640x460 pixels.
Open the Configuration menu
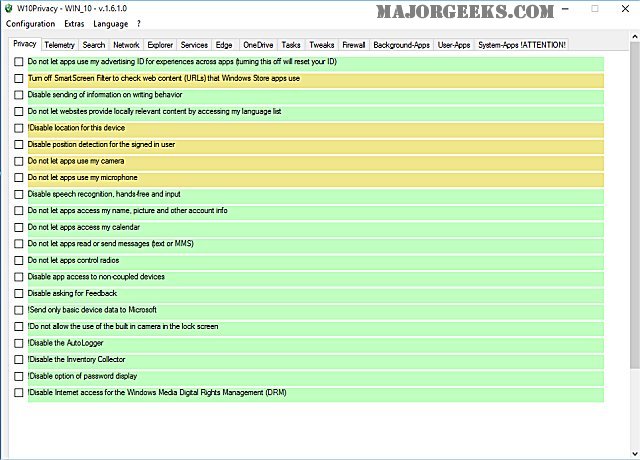(30, 23)
